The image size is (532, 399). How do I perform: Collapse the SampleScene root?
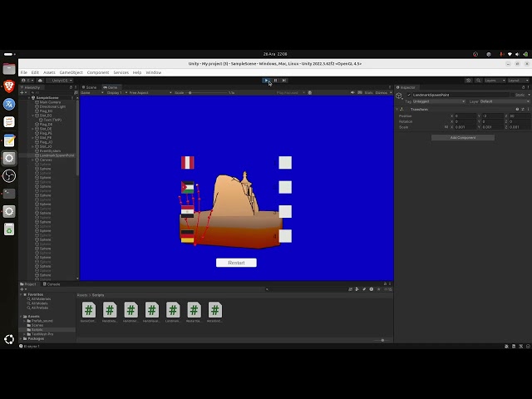tap(29, 98)
